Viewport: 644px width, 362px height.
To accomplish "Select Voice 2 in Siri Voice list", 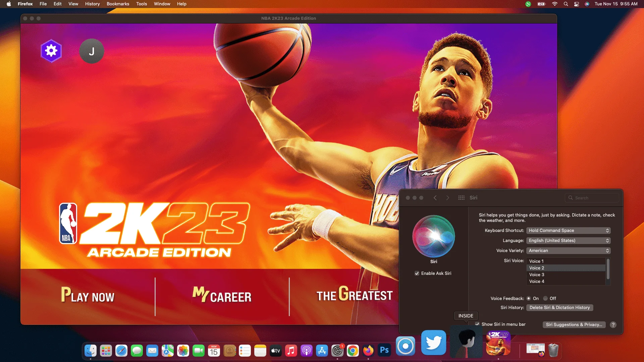I will [x=566, y=268].
